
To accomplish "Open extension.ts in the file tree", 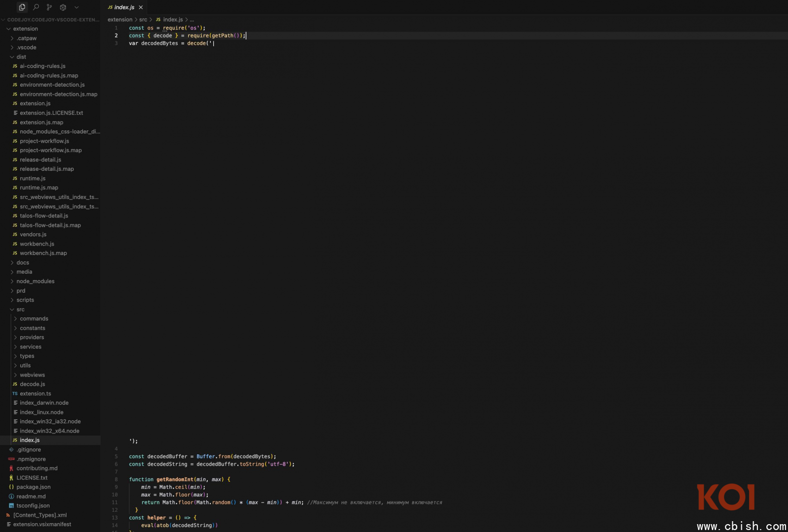I will click(35, 394).
